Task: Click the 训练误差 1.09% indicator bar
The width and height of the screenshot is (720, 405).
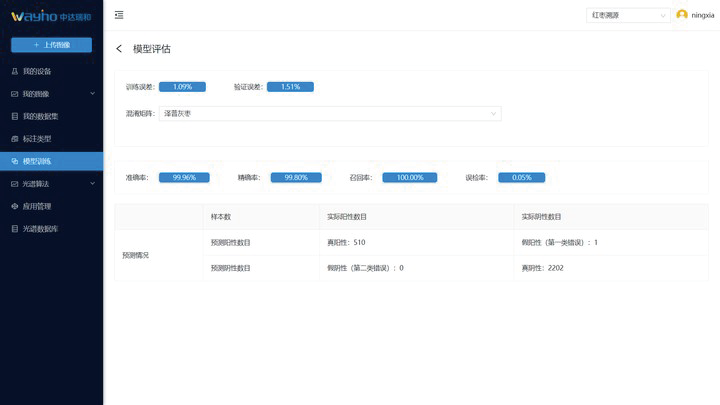Action: click(182, 87)
